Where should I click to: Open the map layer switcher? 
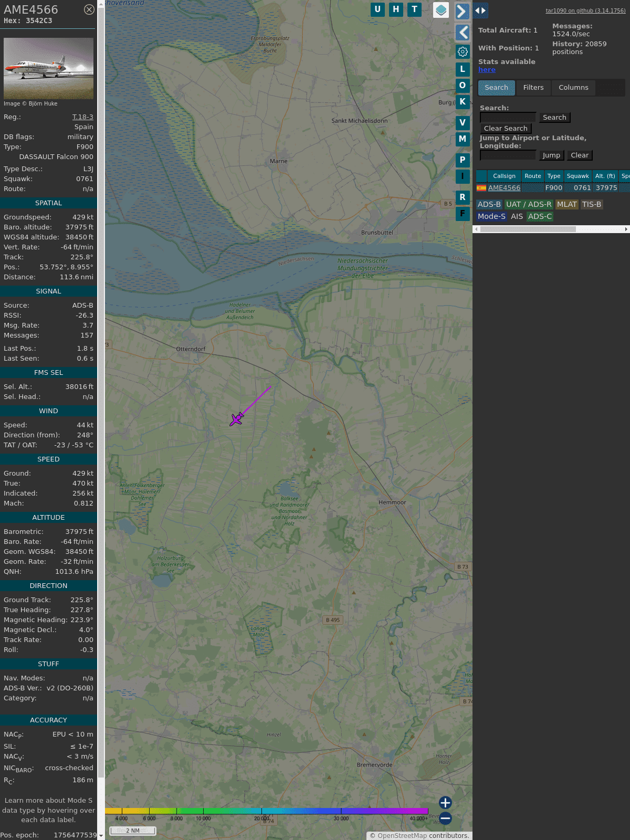[441, 10]
